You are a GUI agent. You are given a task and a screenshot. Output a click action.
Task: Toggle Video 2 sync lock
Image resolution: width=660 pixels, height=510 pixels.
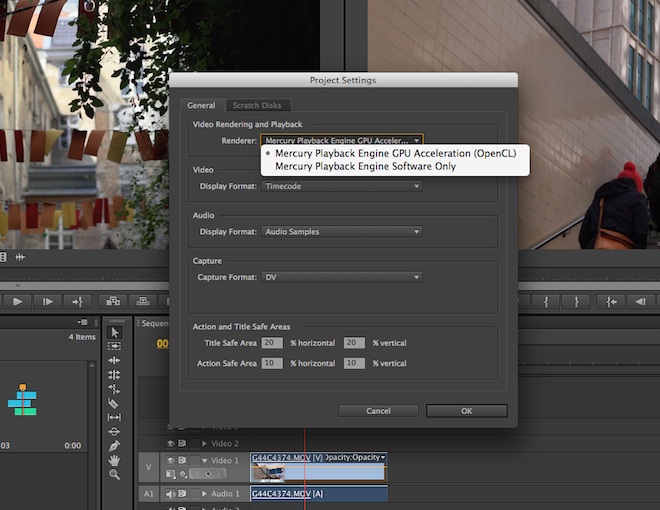[182, 444]
